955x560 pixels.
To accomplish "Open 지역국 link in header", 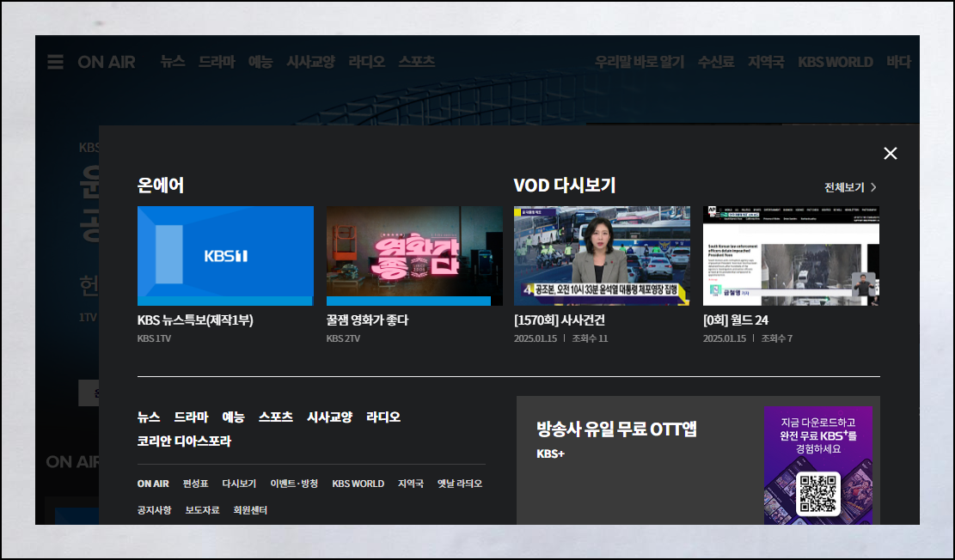I will (x=766, y=62).
